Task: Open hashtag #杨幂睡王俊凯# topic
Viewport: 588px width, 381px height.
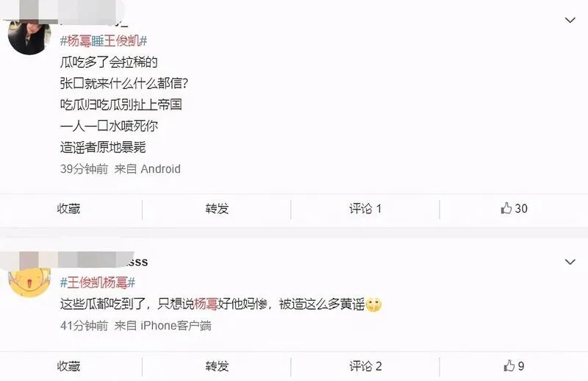Action: 104,41
